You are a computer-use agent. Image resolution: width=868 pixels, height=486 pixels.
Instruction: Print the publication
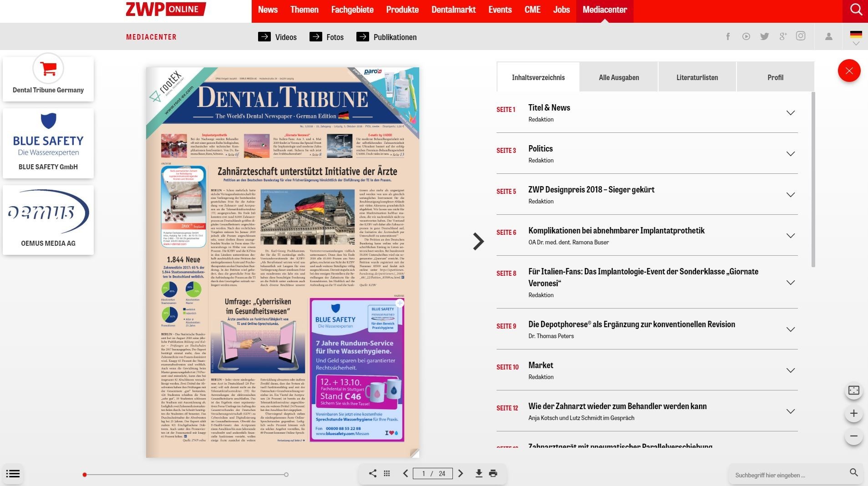pyautogui.click(x=493, y=473)
